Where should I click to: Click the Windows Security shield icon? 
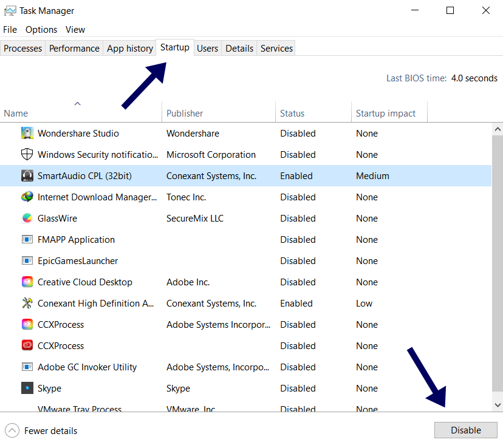27,154
